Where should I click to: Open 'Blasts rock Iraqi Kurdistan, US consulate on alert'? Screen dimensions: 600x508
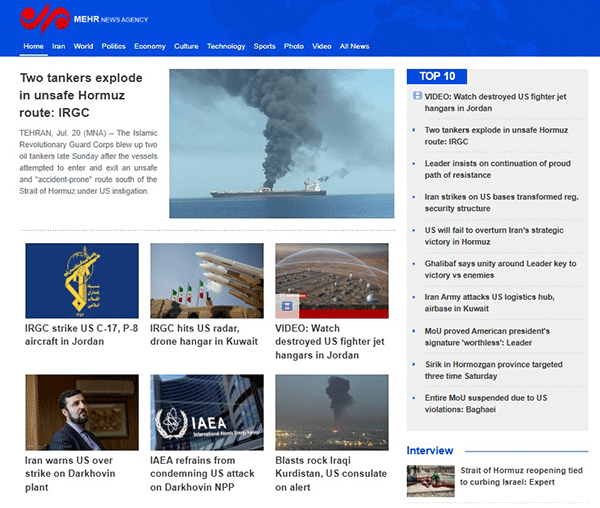coord(331,474)
